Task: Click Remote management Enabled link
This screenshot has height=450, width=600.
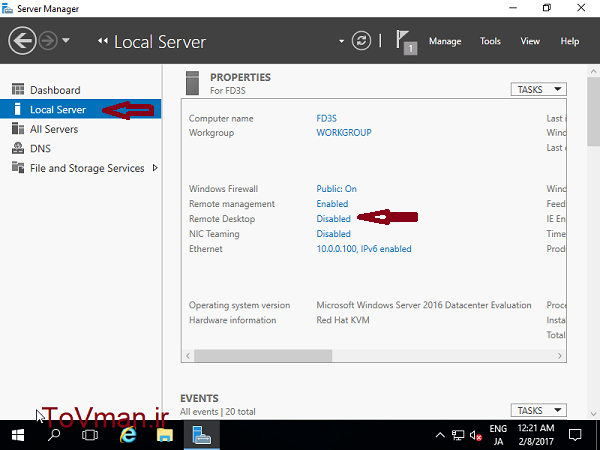Action: [332, 204]
